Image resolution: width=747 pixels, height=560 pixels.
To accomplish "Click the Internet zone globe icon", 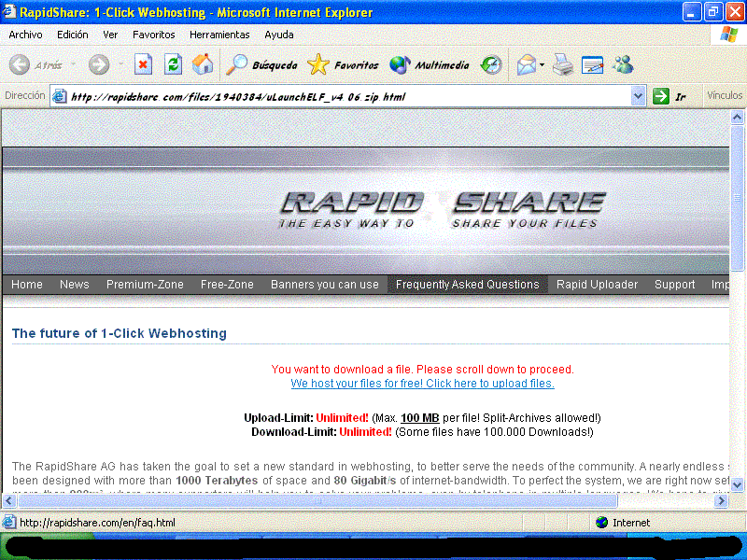I will 601,523.
